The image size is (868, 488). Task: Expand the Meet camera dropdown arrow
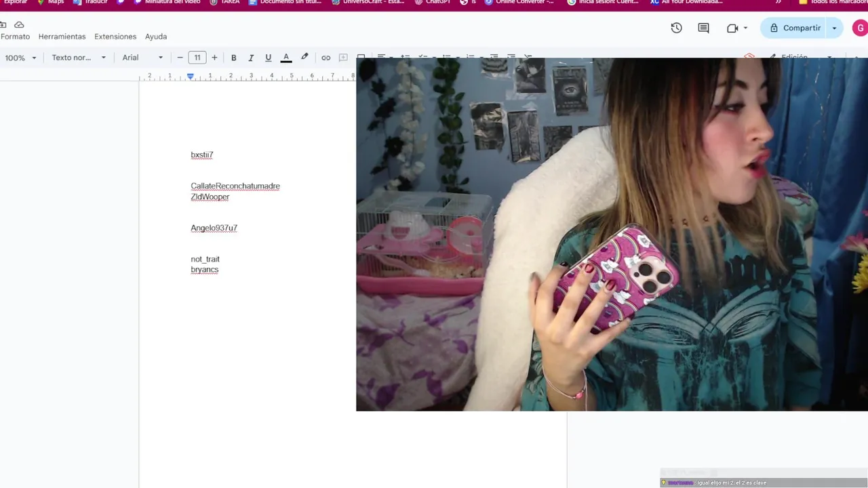tap(745, 28)
